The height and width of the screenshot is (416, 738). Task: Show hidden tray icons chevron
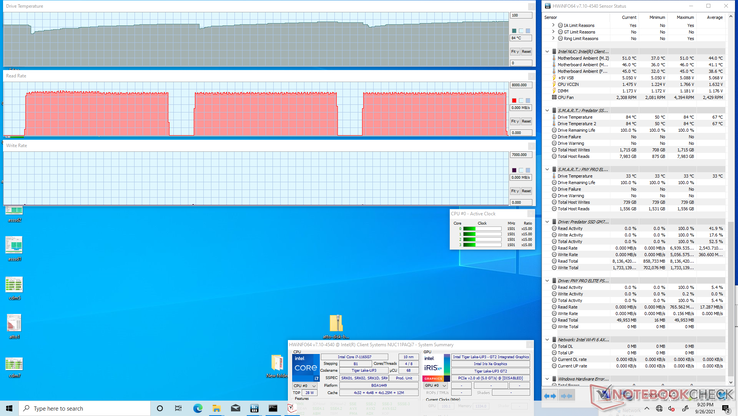[x=647, y=408]
